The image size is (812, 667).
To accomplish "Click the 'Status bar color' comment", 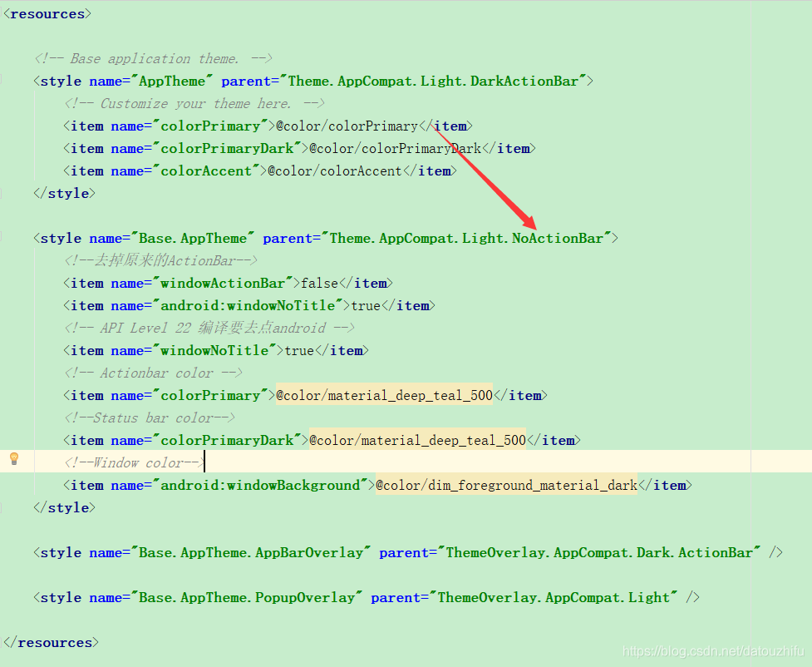I will 150,418.
